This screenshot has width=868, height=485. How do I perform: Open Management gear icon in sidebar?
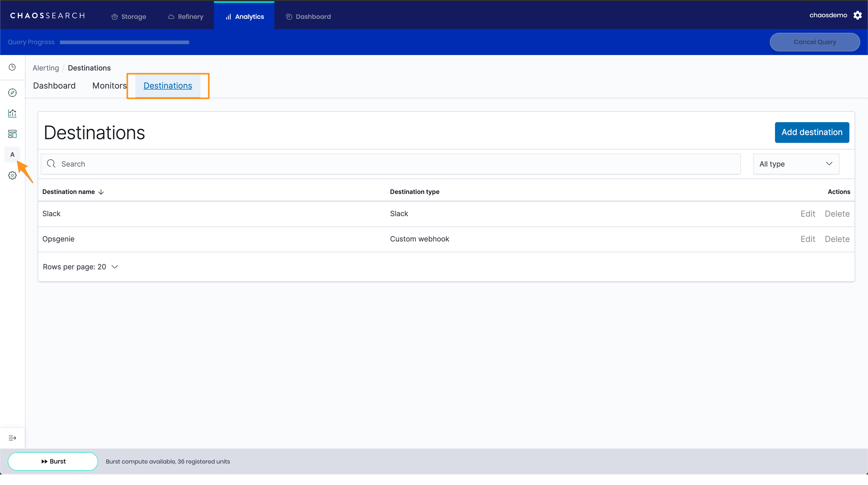coord(12,175)
